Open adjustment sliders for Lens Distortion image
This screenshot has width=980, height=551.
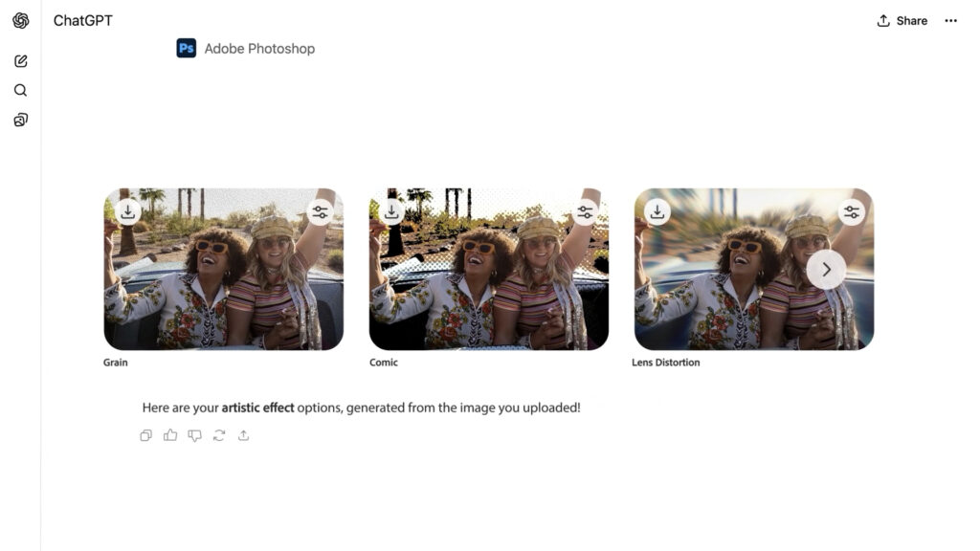tap(851, 212)
